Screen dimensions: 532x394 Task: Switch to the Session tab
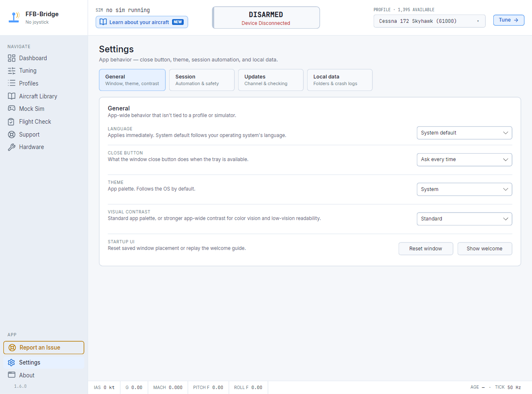[x=202, y=80]
